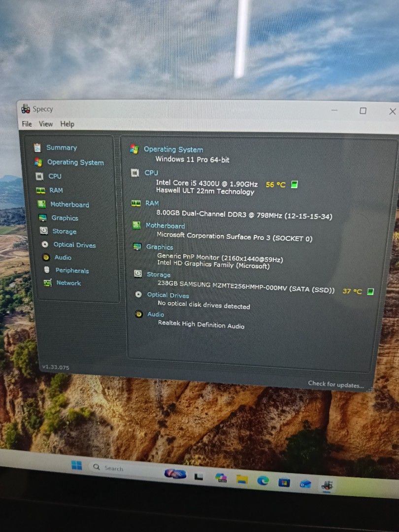Click the SSD temperature 37 °C reading

point(352,291)
